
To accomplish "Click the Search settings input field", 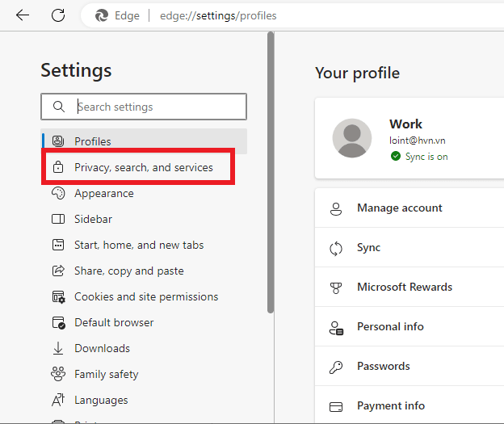I will point(144,107).
